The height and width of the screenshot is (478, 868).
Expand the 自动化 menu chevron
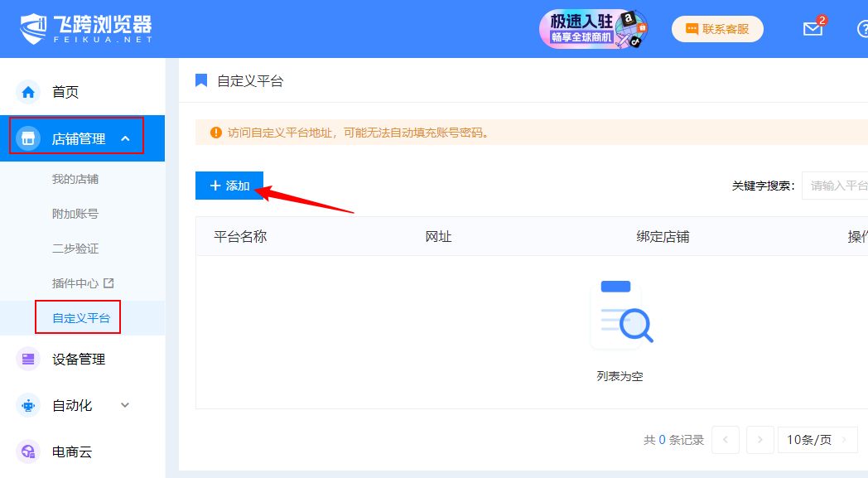coord(126,406)
